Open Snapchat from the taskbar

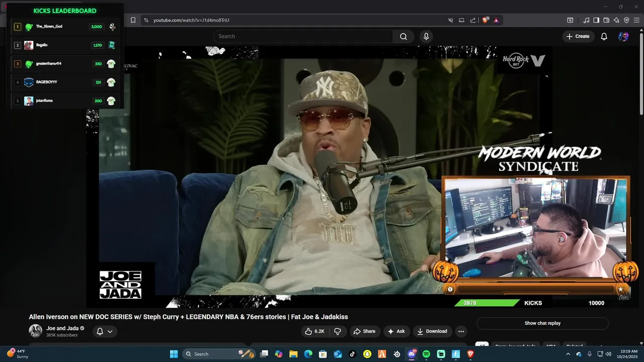(367, 354)
